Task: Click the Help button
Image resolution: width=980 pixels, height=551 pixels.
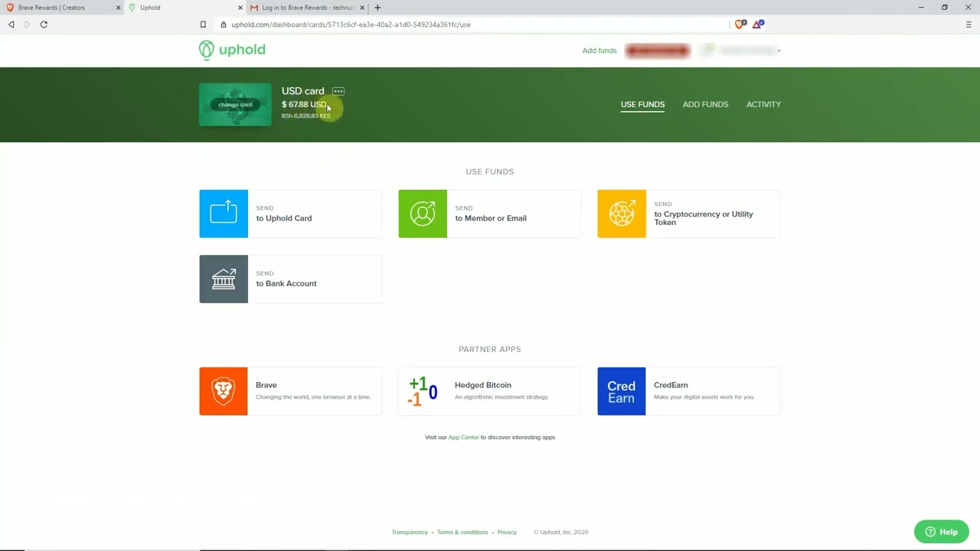Action: click(942, 532)
